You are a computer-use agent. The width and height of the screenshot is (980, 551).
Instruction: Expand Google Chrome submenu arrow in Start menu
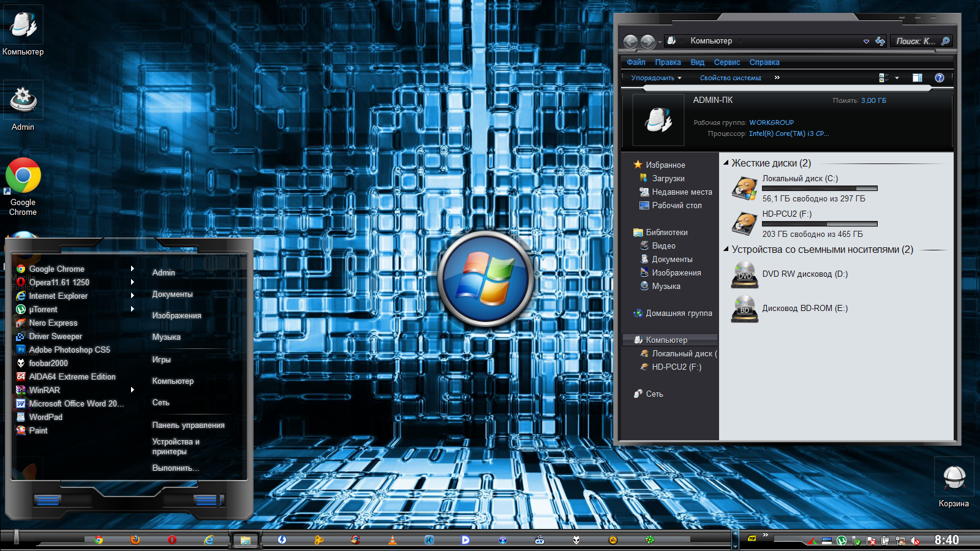tap(132, 269)
